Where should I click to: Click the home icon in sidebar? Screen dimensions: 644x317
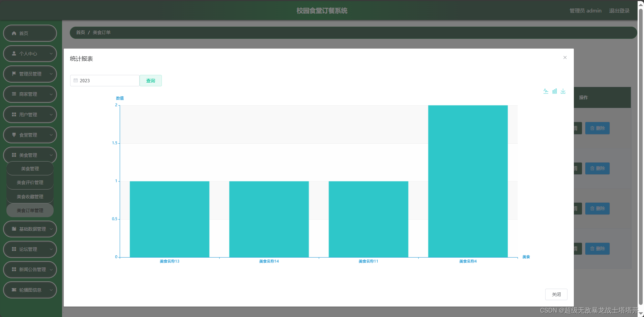pos(14,33)
